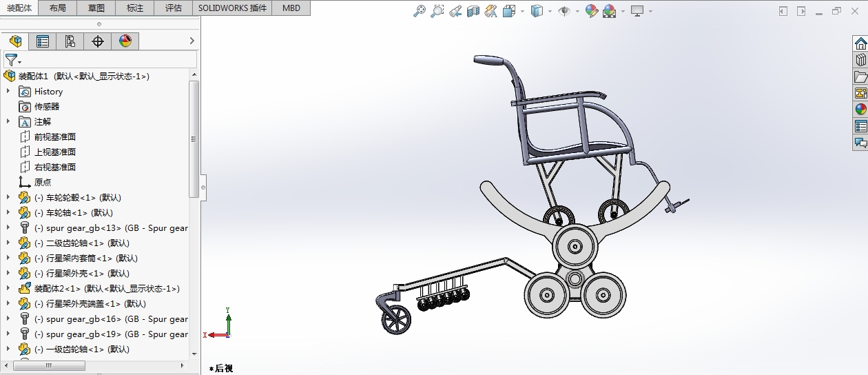The image size is (868, 375).
Task: Select the spur gear_gb<16> component
Action: pos(103,319)
